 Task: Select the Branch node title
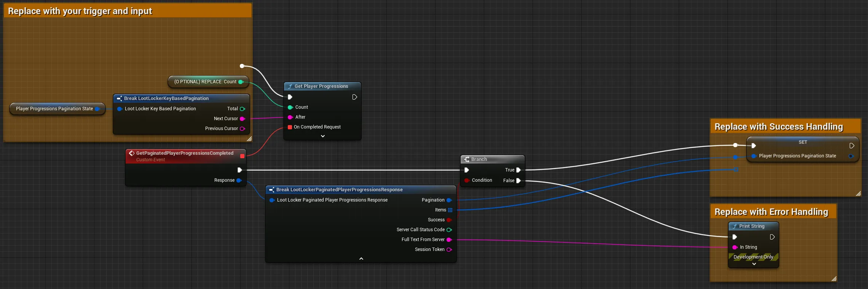tap(479, 159)
